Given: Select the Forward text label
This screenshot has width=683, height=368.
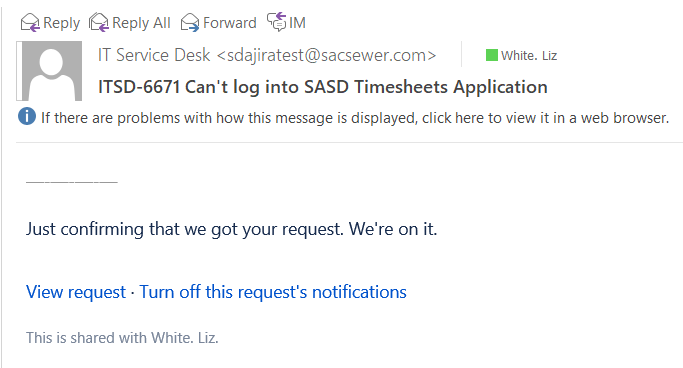Looking at the screenshot, I should pos(230,23).
